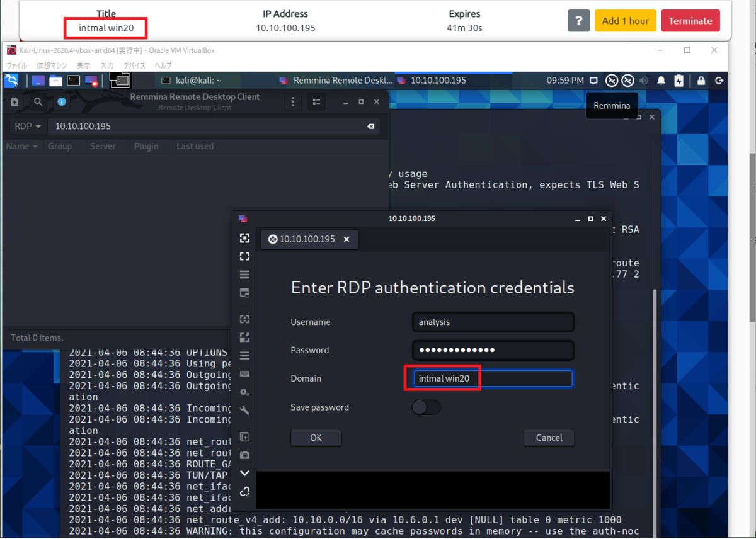Click the Username input field
Image resolution: width=756 pixels, height=539 pixels.
(493, 322)
